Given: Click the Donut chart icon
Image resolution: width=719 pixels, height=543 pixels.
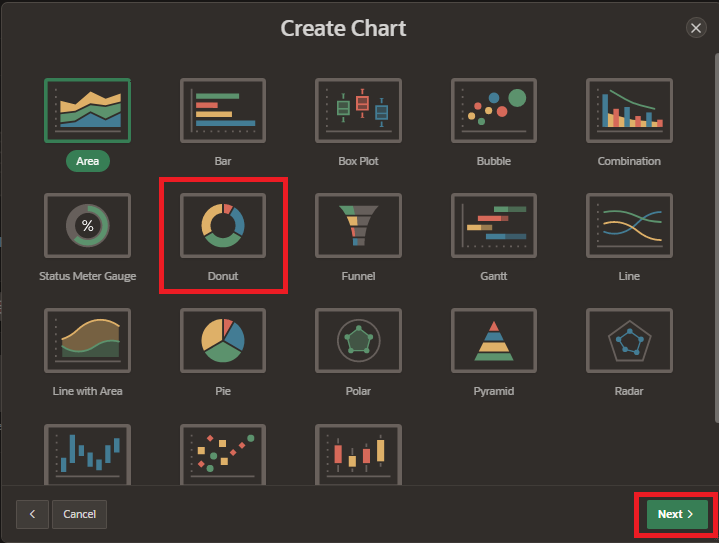Looking at the screenshot, I should [x=223, y=226].
